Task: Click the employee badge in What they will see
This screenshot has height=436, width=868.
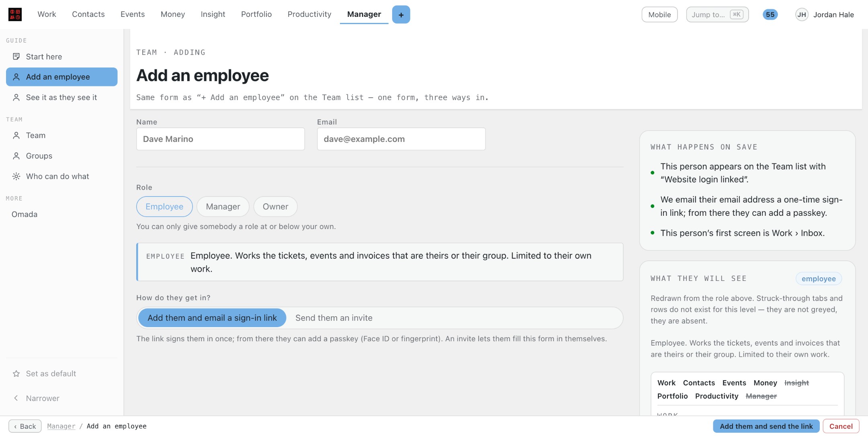Action: [x=819, y=278]
